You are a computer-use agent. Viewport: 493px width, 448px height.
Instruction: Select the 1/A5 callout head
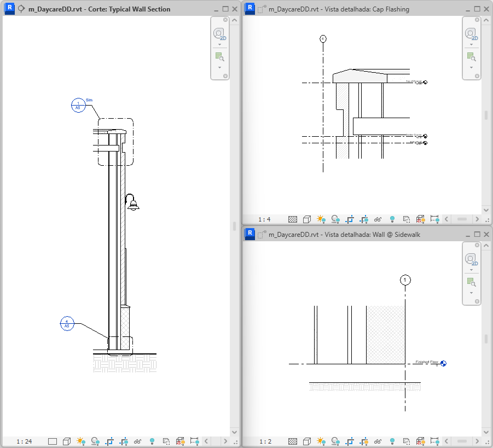(x=78, y=106)
